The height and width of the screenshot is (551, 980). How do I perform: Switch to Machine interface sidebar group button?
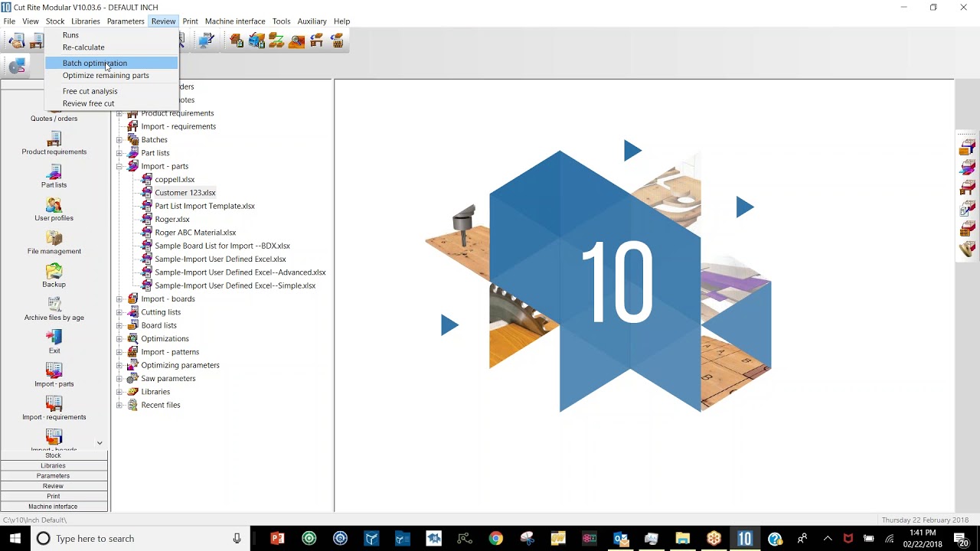(x=54, y=507)
